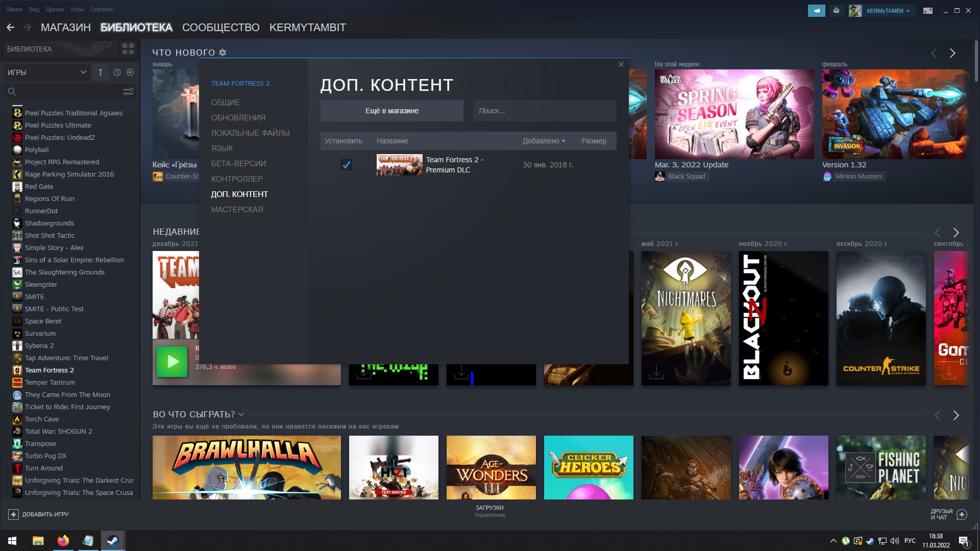Open Steam from the Windows taskbar

(x=113, y=541)
